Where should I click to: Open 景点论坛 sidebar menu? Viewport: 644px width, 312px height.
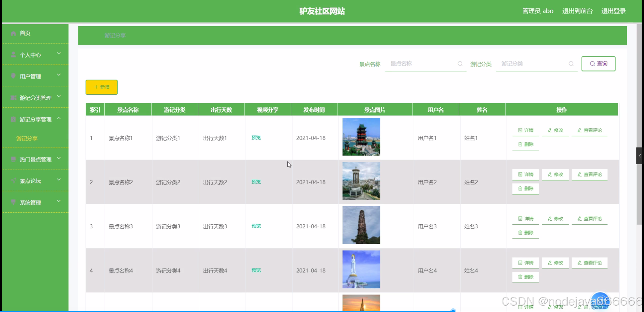pyautogui.click(x=35, y=181)
